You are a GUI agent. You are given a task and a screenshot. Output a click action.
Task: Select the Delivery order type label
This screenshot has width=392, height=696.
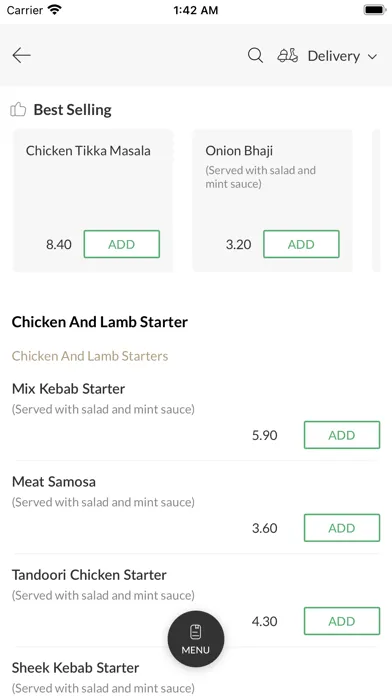[x=334, y=56]
